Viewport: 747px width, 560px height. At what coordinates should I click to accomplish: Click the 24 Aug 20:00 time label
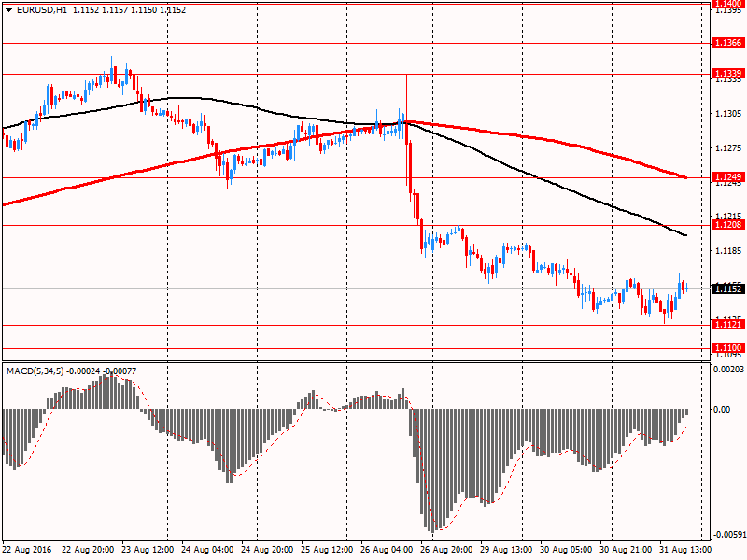[267, 550]
